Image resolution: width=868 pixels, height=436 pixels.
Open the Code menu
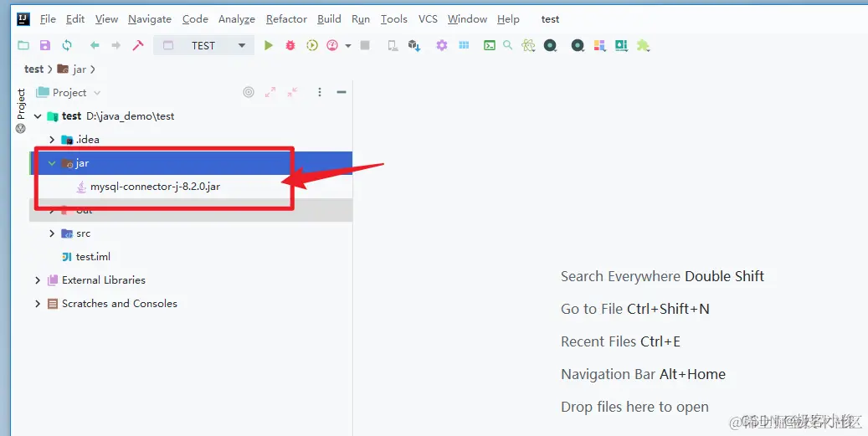[x=195, y=19]
